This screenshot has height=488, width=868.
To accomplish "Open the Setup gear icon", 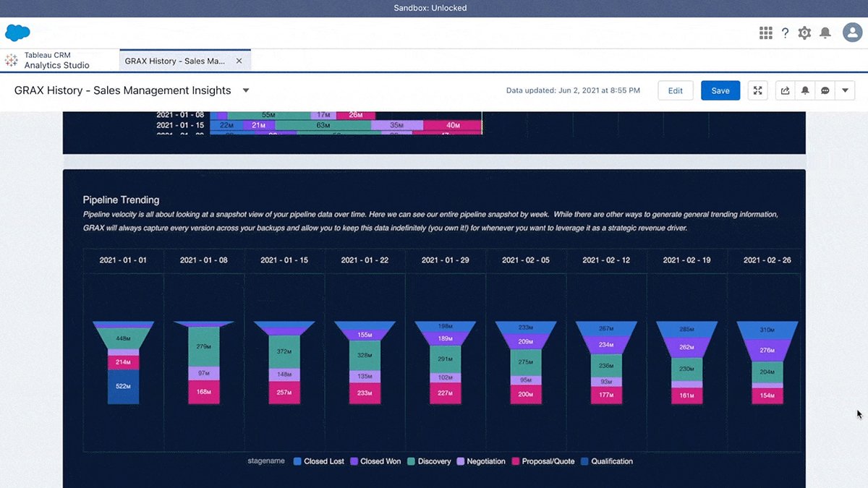I will [x=804, y=33].
